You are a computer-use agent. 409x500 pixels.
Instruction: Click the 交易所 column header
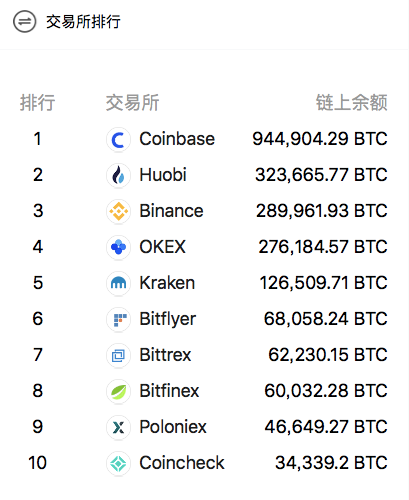[x=133, y=102]
